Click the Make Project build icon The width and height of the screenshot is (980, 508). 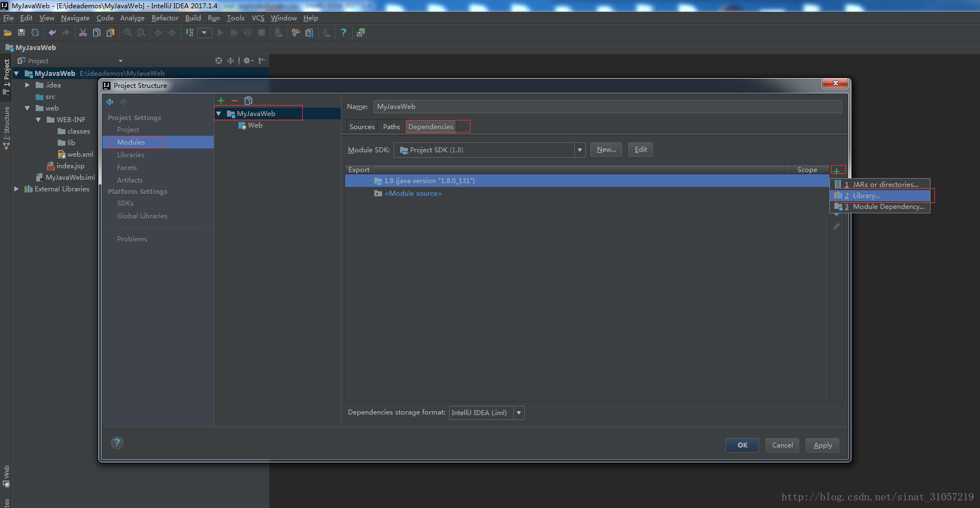[x=190, y=32]
